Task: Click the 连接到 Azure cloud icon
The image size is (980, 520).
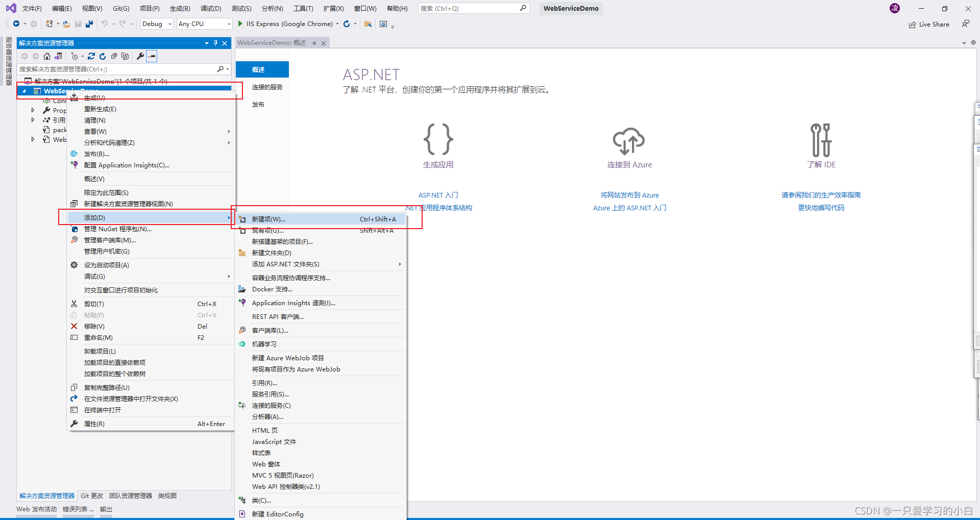Action: [629, 140]
